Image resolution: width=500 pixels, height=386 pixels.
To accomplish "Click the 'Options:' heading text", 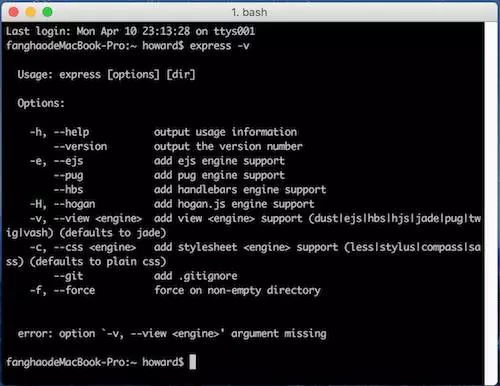I will coord(41,103).
